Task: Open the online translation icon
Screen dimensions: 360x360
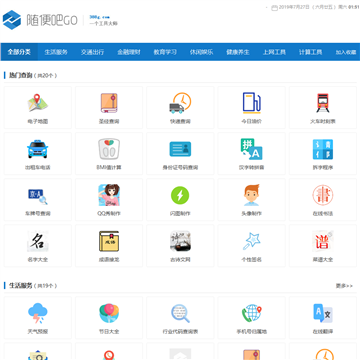Action: pyautogui.click(x=323, y=313)
